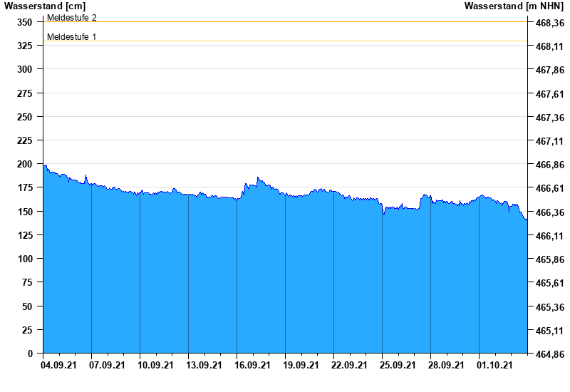
Task: Click the 464,86 m NHN value
Action: 550,354
